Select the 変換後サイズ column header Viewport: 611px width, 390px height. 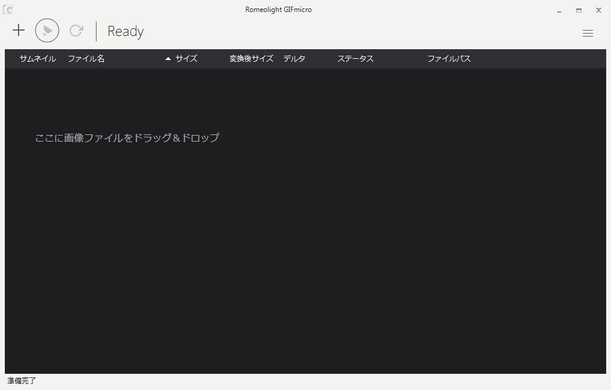251,58
